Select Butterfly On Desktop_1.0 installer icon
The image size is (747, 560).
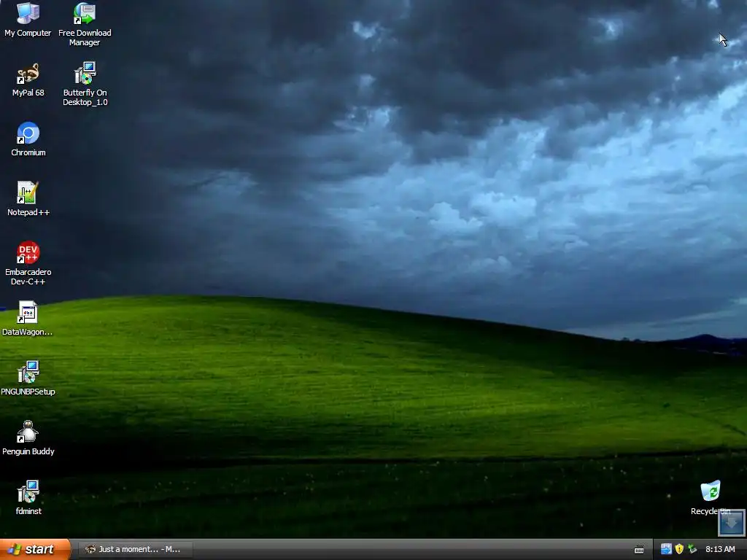tap(85, 83)
